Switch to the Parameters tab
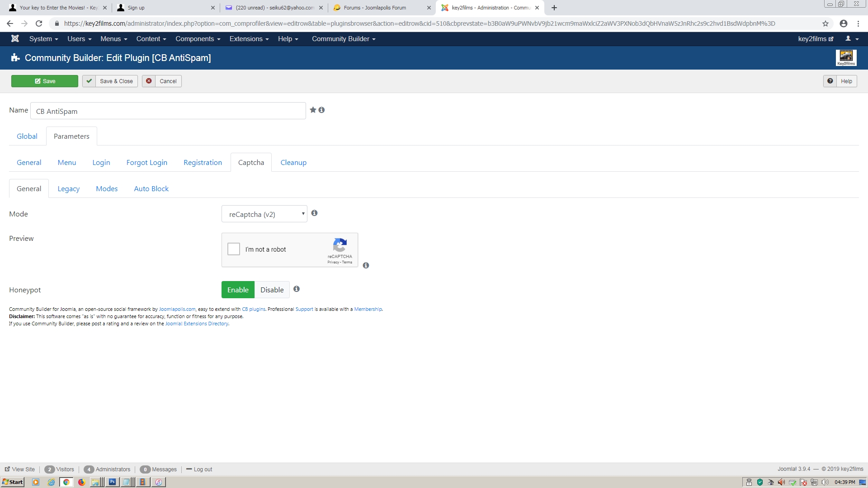 coord(71,136)
